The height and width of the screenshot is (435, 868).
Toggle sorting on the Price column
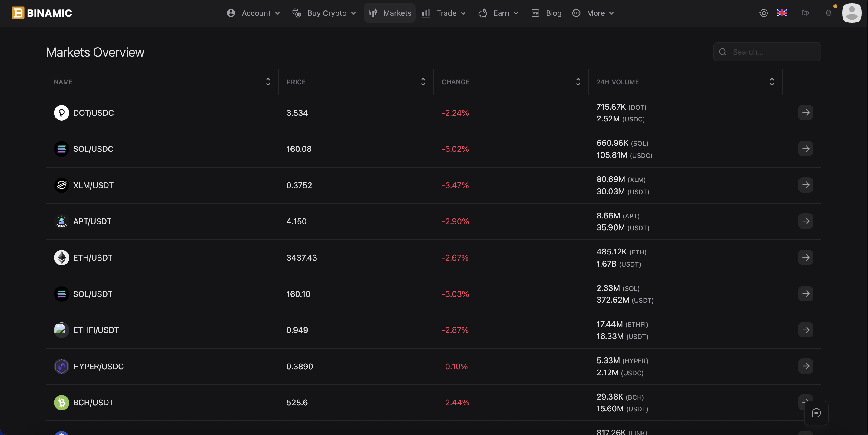pyautogui.click(x=423, y=82)
